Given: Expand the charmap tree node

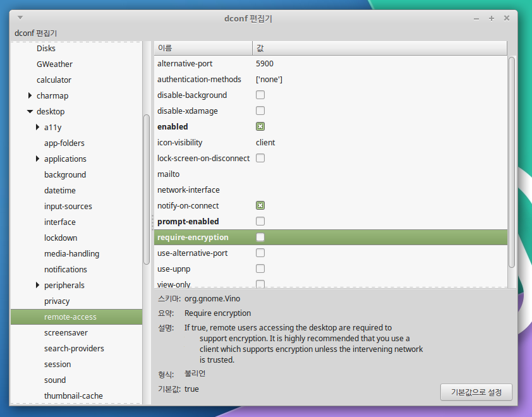Looking at the screenshot, I should pos(30,96).
